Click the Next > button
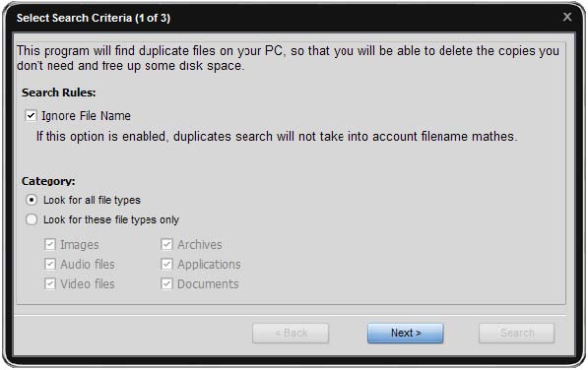588x370 pixels. [x=406, y=333]
